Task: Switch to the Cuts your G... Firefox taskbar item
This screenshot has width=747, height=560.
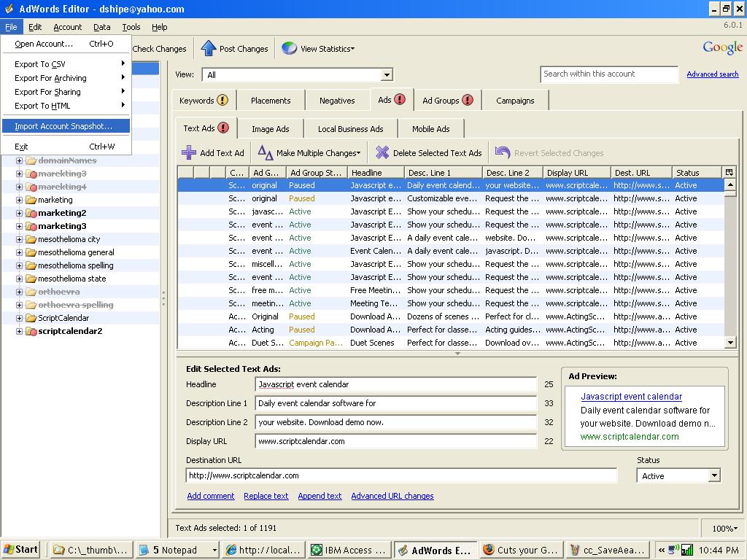Action: pyautogui.click(x=521, y=550)
